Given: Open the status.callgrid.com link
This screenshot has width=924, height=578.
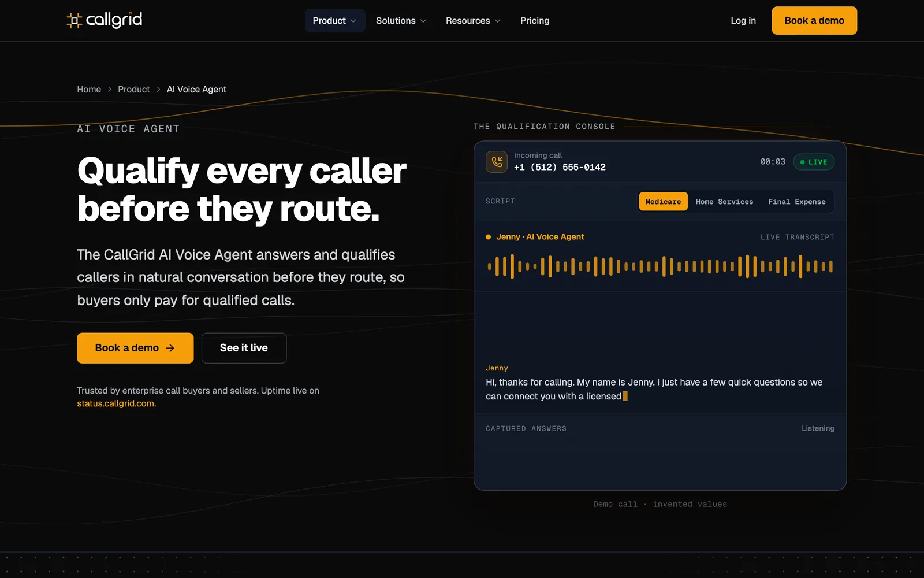Looking at the screenshot, I should click(x=116, y=403).
